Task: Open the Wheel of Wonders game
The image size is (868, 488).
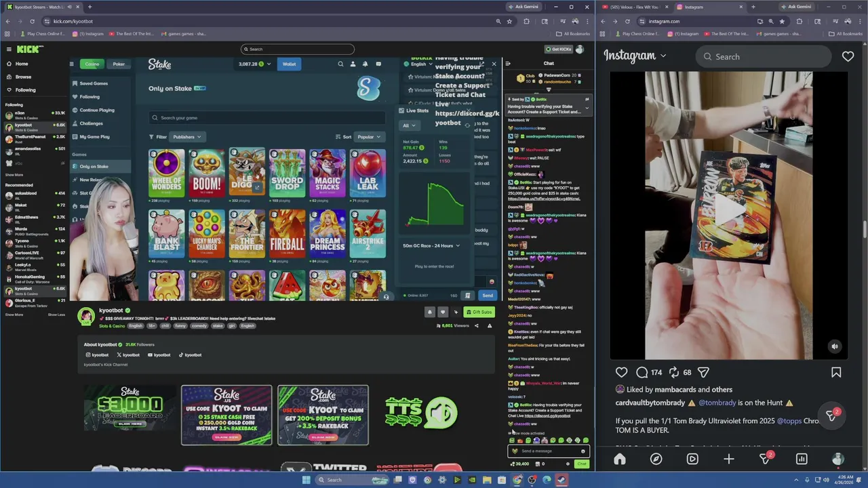Action: 166,173
